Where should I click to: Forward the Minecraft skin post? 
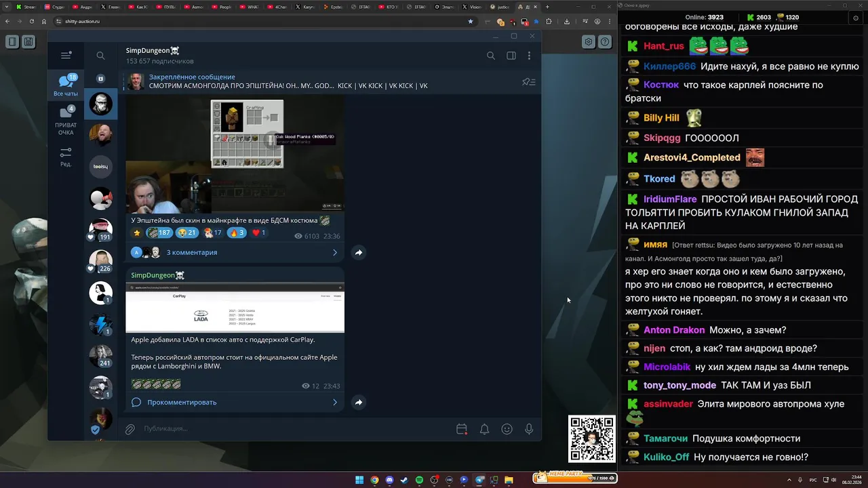pos(359,252)
